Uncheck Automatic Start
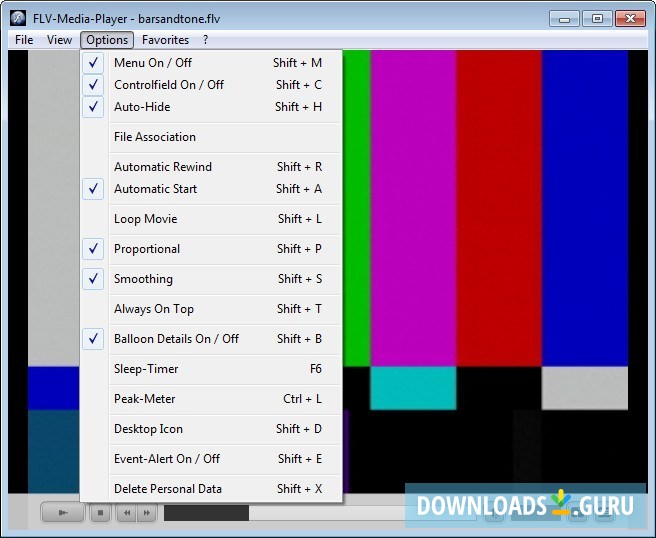The image size is (656, 538). (211, 189)
